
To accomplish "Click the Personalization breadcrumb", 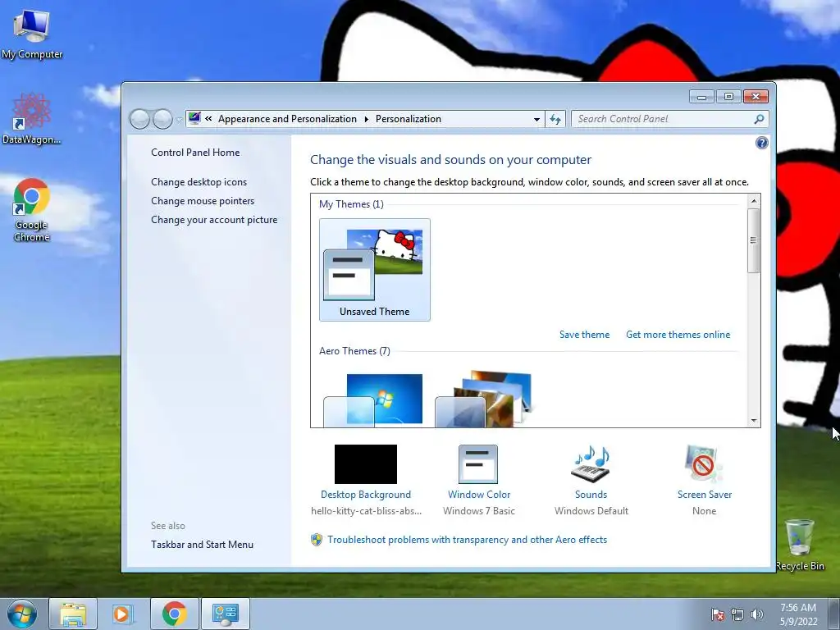I will click(409, 119).
